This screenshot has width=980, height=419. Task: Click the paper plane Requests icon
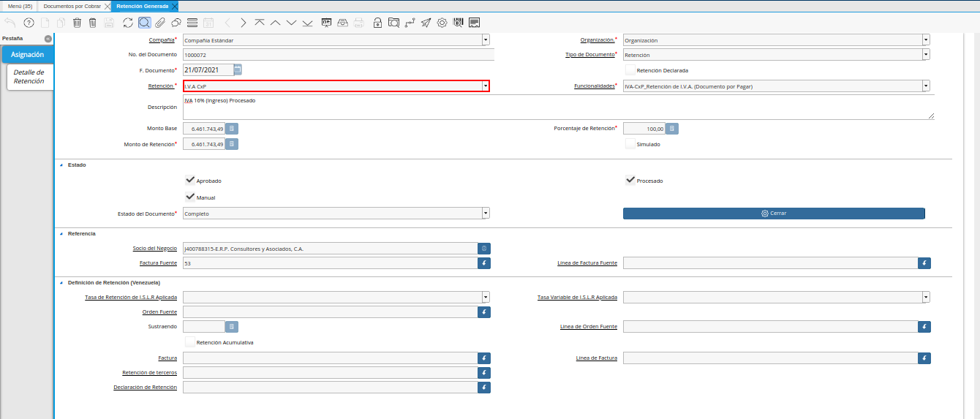(x=426, y=23)
